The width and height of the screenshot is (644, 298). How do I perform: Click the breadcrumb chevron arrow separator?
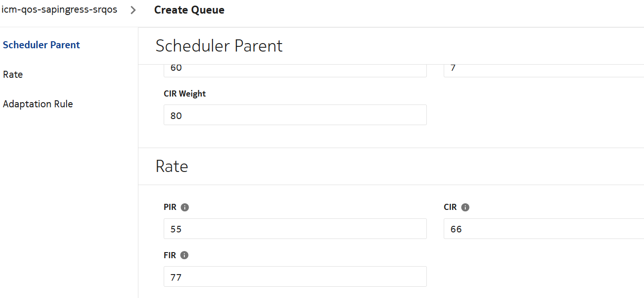pos(133,10)
